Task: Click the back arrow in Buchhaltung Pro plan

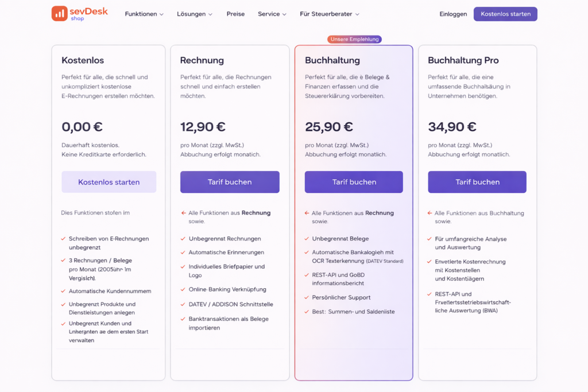Action: point(430,213)
